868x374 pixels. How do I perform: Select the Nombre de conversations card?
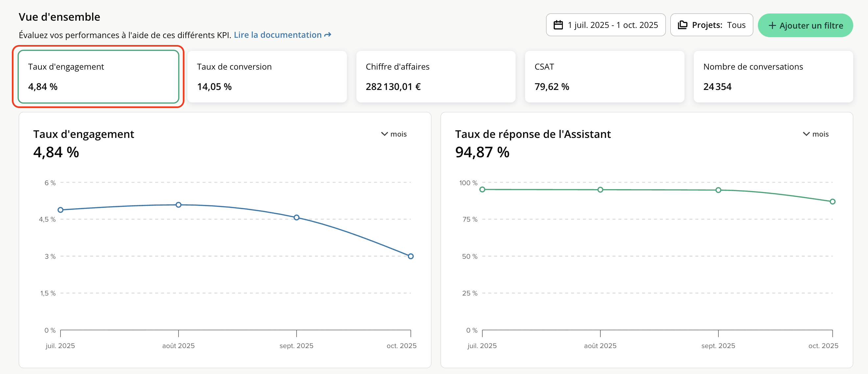click(x=773, y=77)
